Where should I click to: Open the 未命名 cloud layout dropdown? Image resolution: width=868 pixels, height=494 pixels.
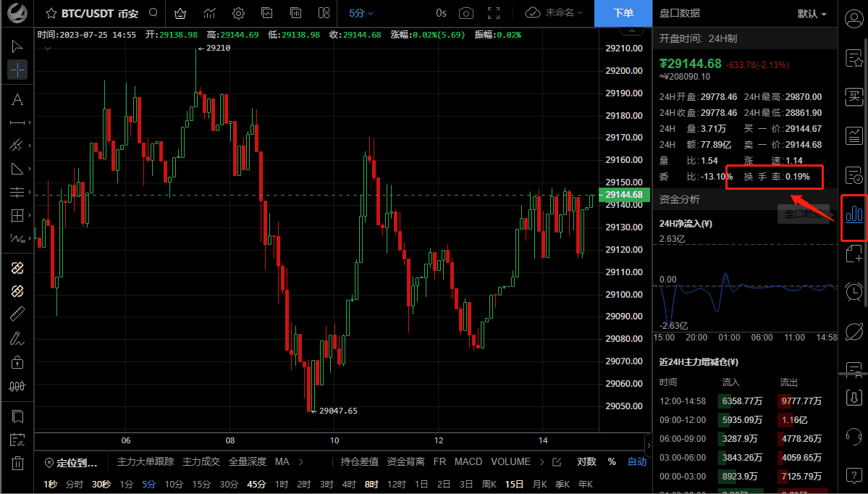coord(554,13)
